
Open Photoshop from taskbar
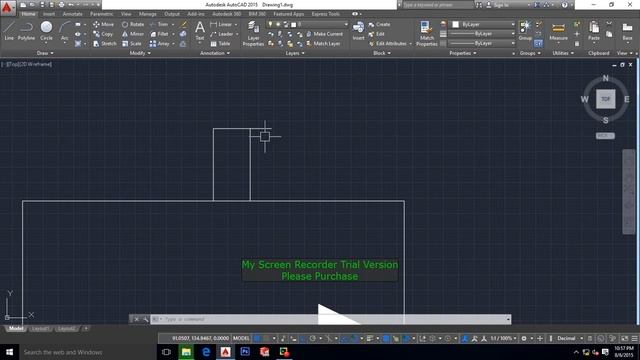click(x=245, y=352)
